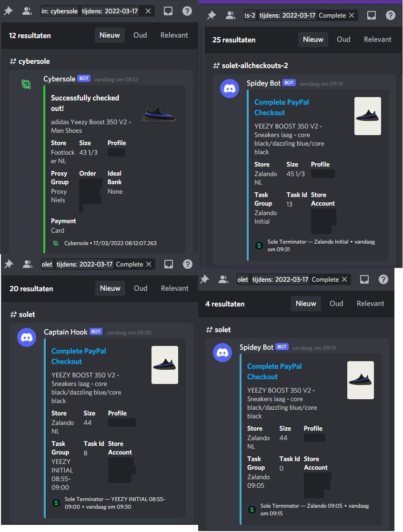The height and width of the screenshot is (532, 403).
Task: Select Relevant tab in the 12 resultaten panel
Action: click(x=174, y=35)
